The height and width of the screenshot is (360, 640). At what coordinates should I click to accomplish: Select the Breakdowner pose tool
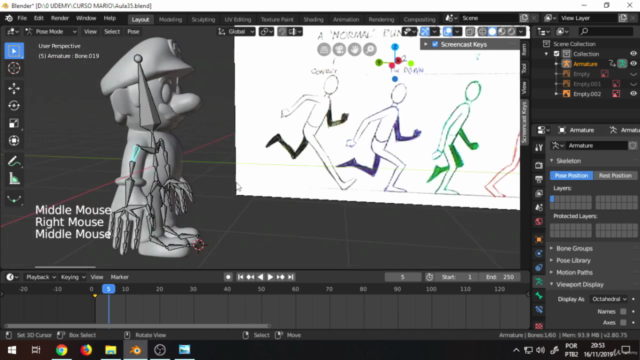14,199
